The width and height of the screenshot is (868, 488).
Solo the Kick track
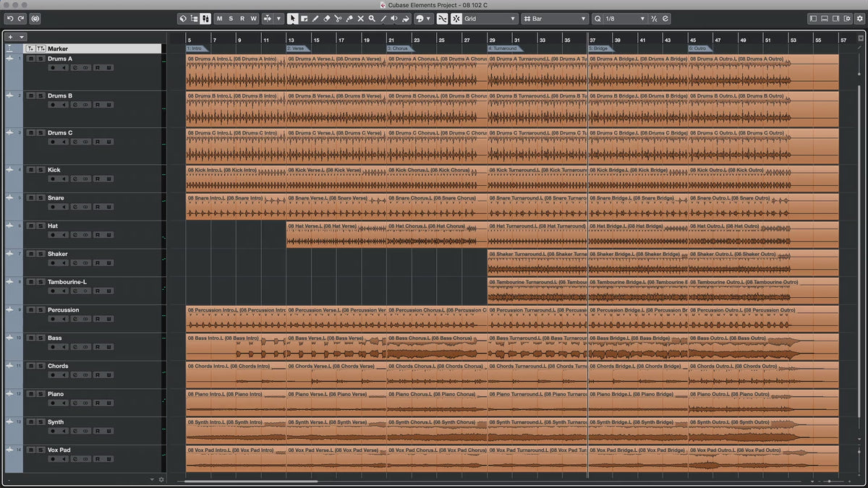(41, 170)
